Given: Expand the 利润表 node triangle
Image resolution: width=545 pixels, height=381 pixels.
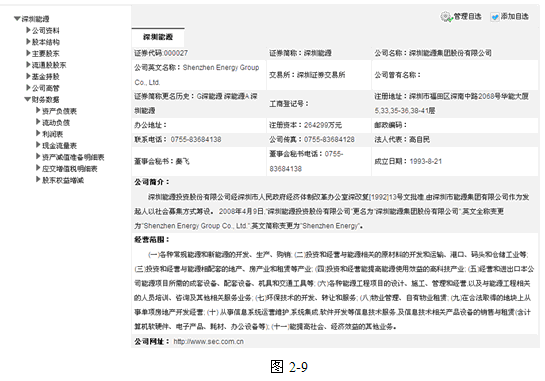Looking at the screenshot, I should (38, 133).
